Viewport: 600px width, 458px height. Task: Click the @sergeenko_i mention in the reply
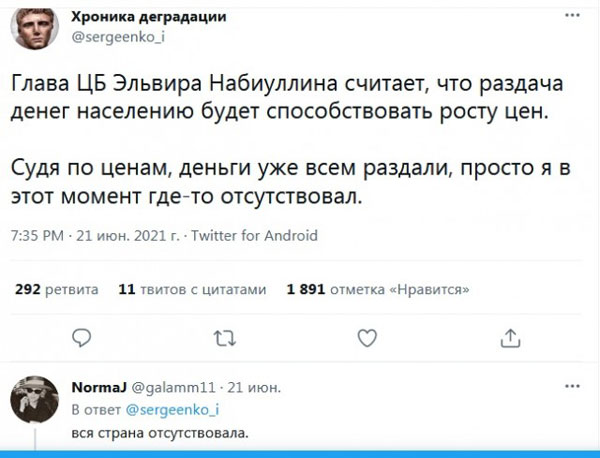coord(172,408)
